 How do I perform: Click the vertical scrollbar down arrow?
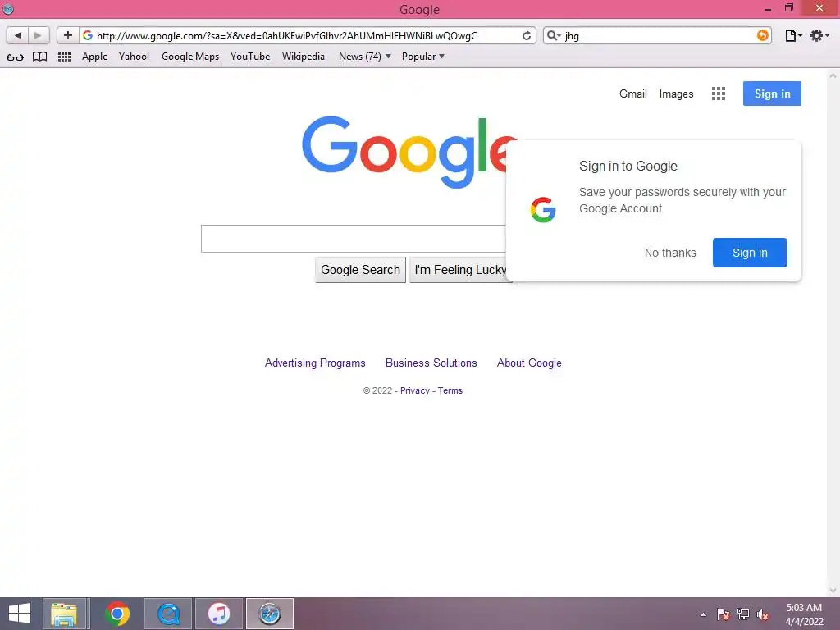[833, 591]
